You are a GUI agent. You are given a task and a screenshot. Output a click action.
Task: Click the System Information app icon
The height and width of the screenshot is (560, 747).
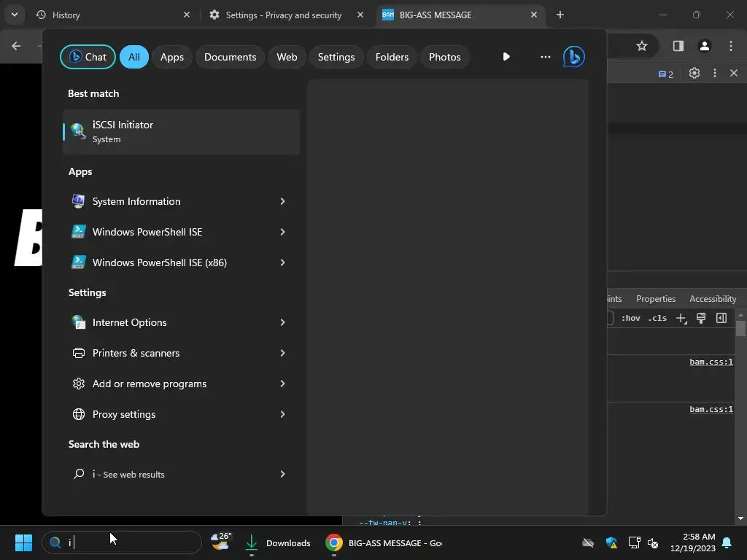pyautogui.click(x=78, y=201)
